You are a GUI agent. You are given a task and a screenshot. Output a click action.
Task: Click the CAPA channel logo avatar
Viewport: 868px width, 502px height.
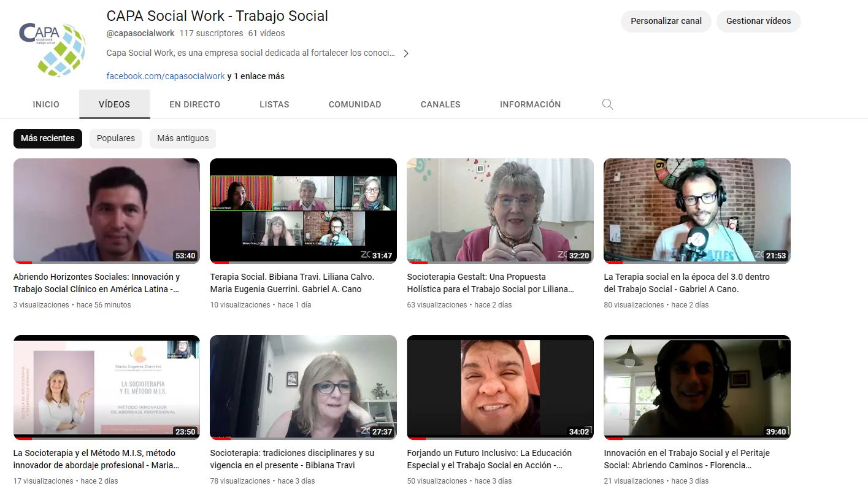(x=52, y=49)
